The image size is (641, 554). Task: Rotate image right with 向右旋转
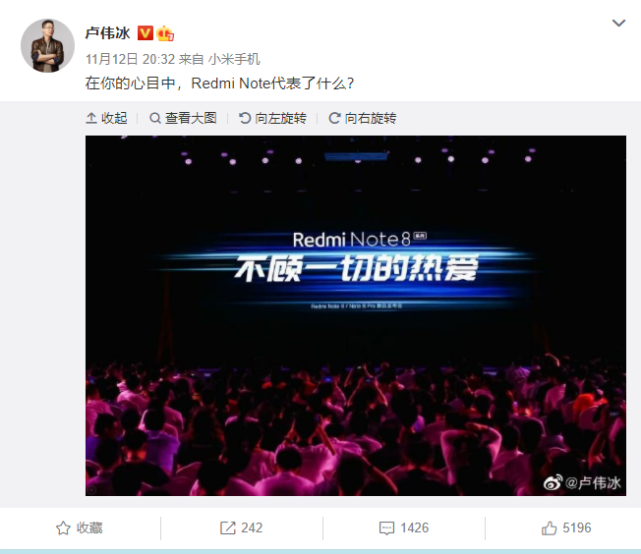tap(362, 118)
